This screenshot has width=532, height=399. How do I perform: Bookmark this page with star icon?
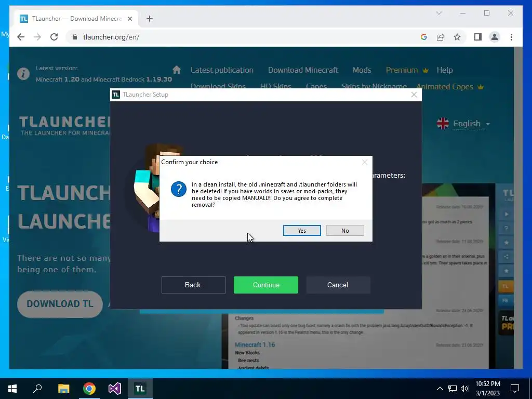[457, 37]
